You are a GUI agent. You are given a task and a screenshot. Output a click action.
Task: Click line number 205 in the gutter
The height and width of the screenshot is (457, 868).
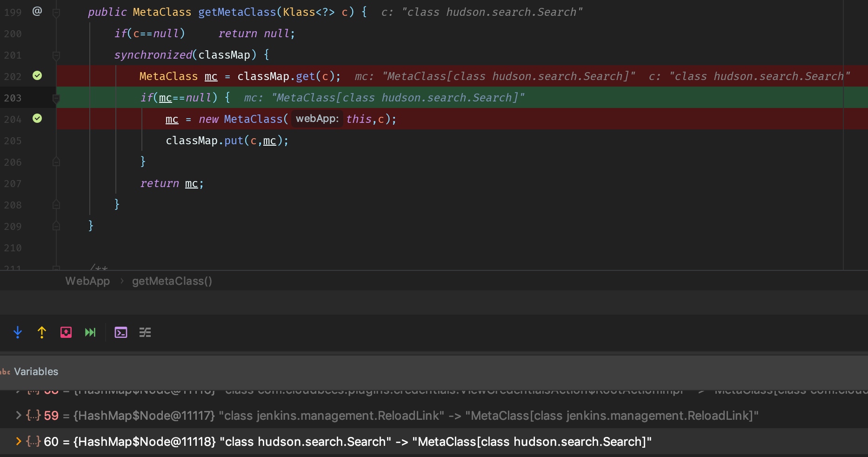(x=13, y=141)
